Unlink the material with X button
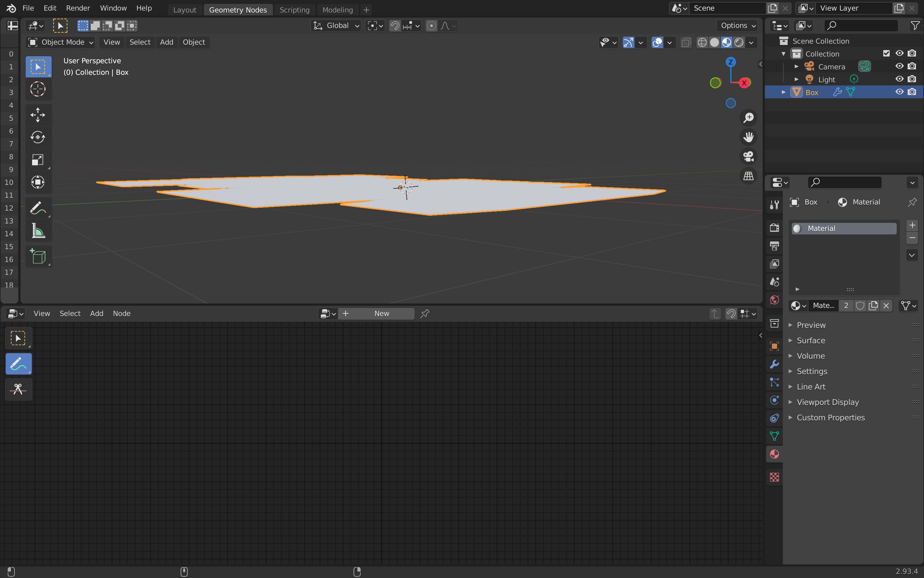Image resolution: width=924 pixels, height=578 pixels. (886, 305)
